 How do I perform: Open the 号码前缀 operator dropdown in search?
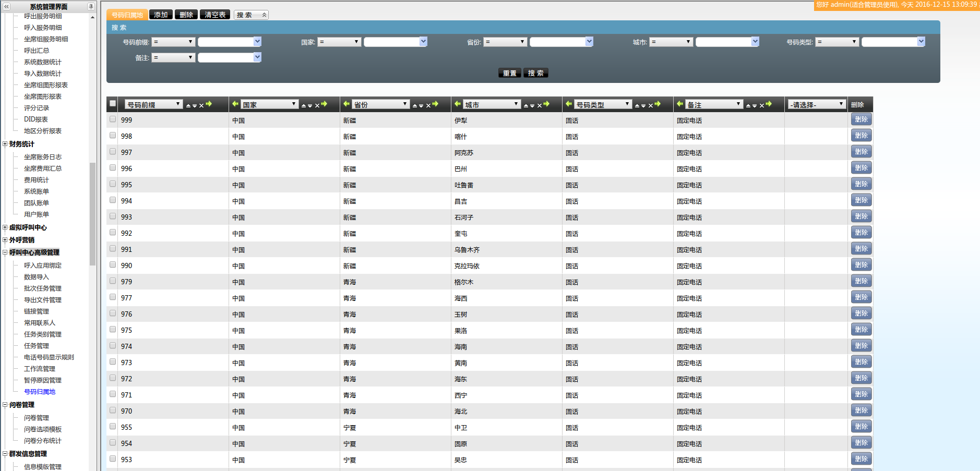pyautogui.click(x=173, y=42)
